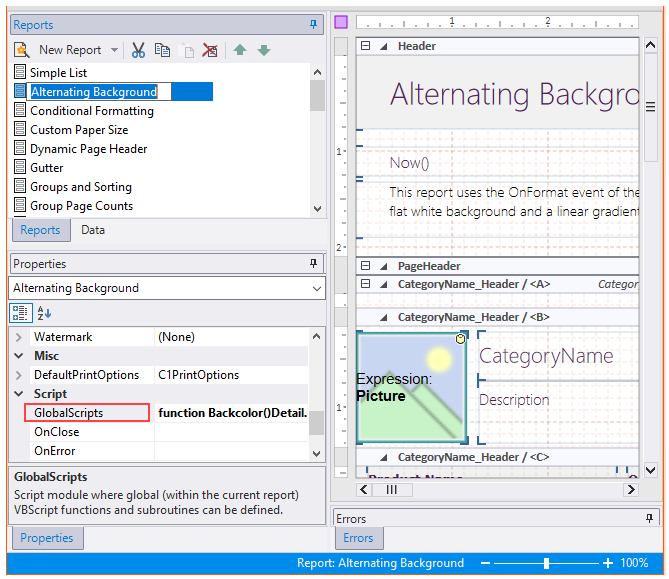Collapse the PageHeader section

click(x=366, y=266)
